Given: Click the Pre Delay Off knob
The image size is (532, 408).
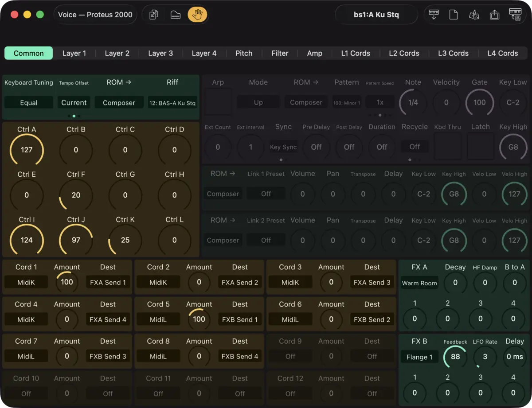Looking at the screenshot, I should point(316,147).
